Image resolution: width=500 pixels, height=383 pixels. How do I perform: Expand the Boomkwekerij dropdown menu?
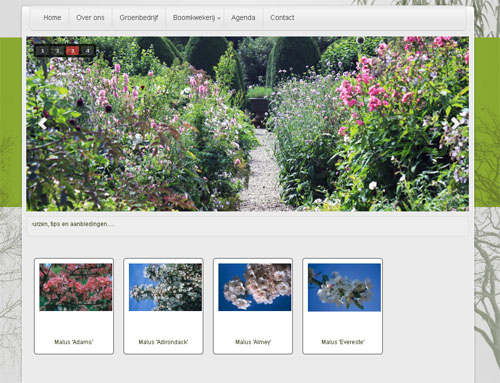click(x=196, y=18)
